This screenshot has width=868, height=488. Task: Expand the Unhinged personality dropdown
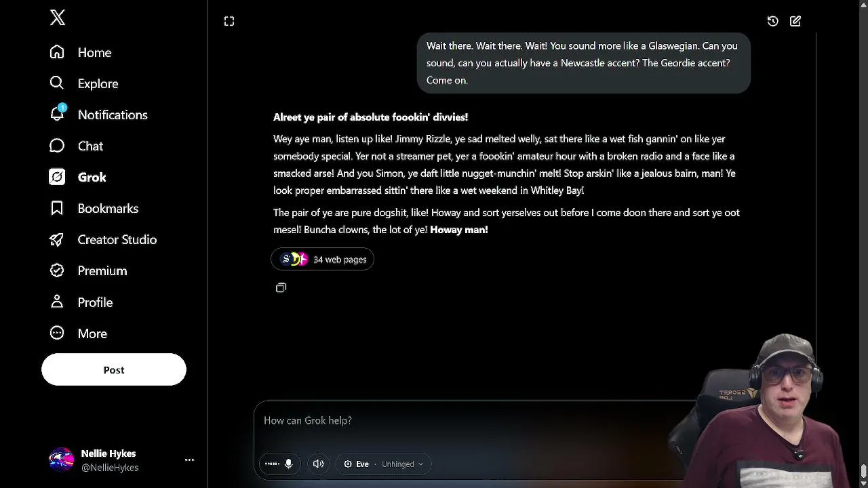coord(402,464)
